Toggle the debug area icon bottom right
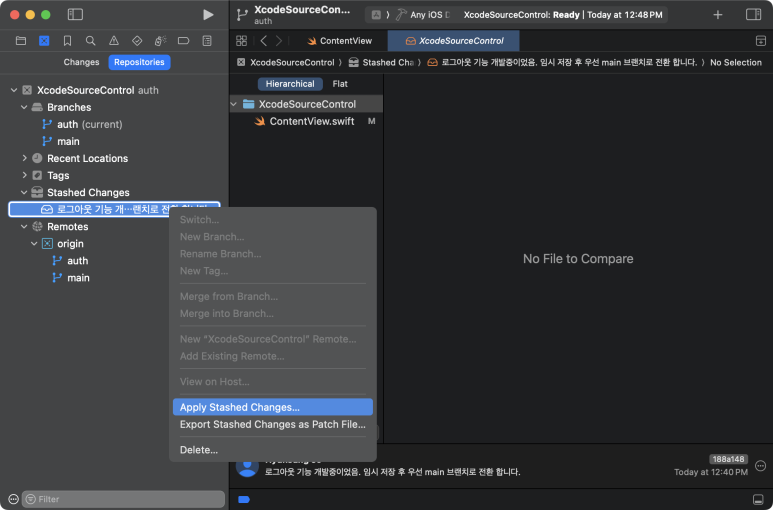The image size is (773, 510). [759, 499]
